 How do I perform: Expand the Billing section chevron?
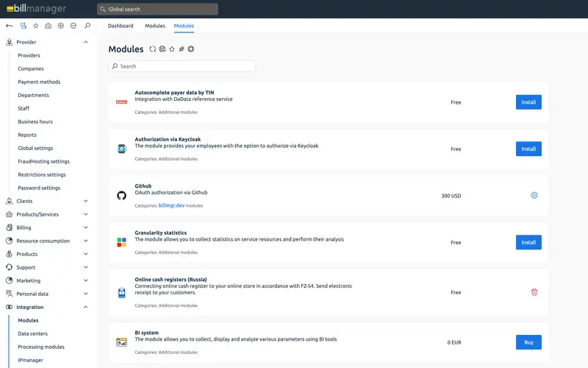[x=85, y=227]
